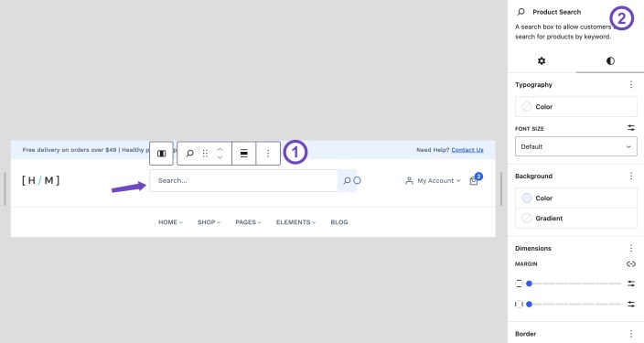Choose the Background Color option
This screenshot has width=644, height=343.
click(x=575, y=198)
